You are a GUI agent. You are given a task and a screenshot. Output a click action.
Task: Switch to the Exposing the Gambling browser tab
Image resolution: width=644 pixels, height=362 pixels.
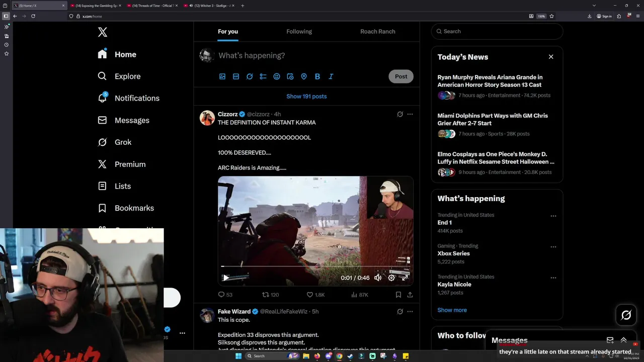coord(96,6)
